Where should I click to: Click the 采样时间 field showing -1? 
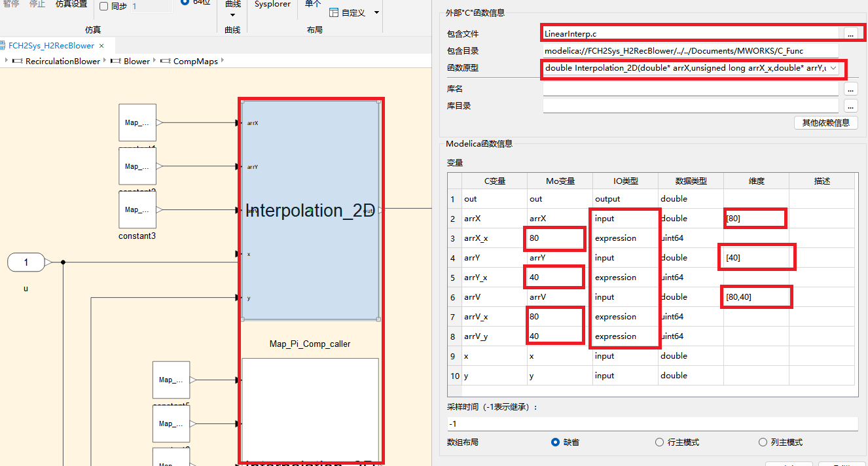click(x=652, y=424)
